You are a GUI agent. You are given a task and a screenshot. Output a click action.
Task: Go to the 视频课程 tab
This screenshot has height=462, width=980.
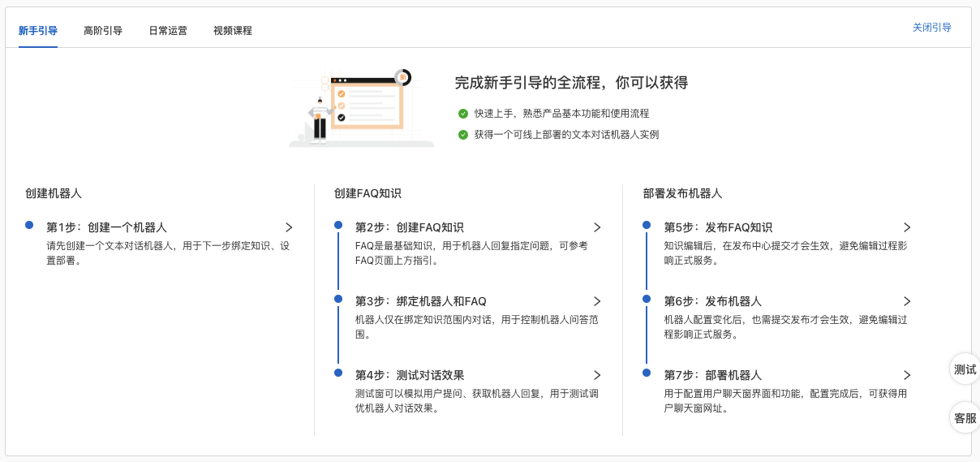(233, 31)
